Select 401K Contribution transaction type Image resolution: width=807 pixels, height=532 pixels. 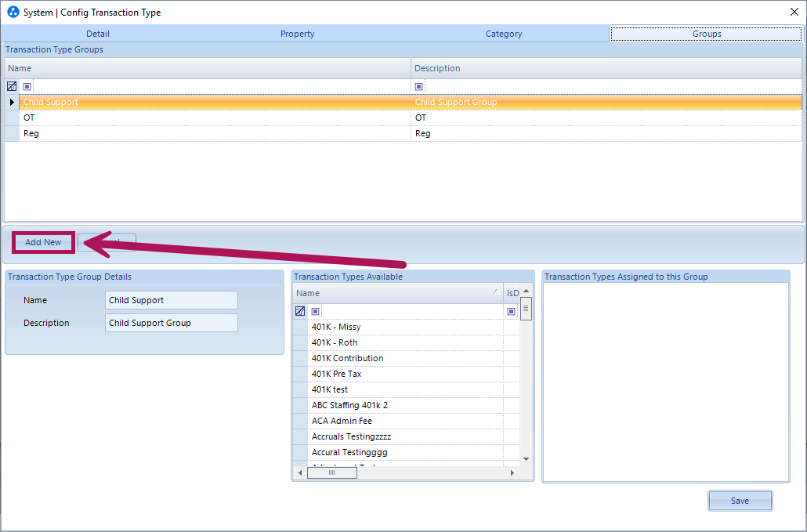[406, 358]
